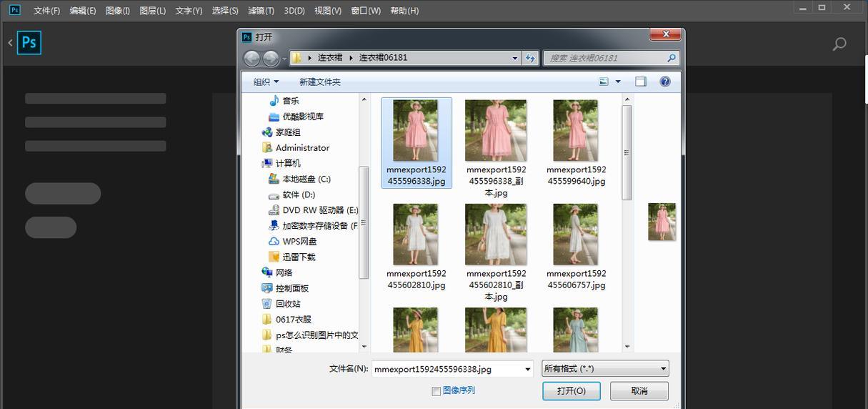
Task: Click the refresh button beside address bar
Action: click(530, 58)
